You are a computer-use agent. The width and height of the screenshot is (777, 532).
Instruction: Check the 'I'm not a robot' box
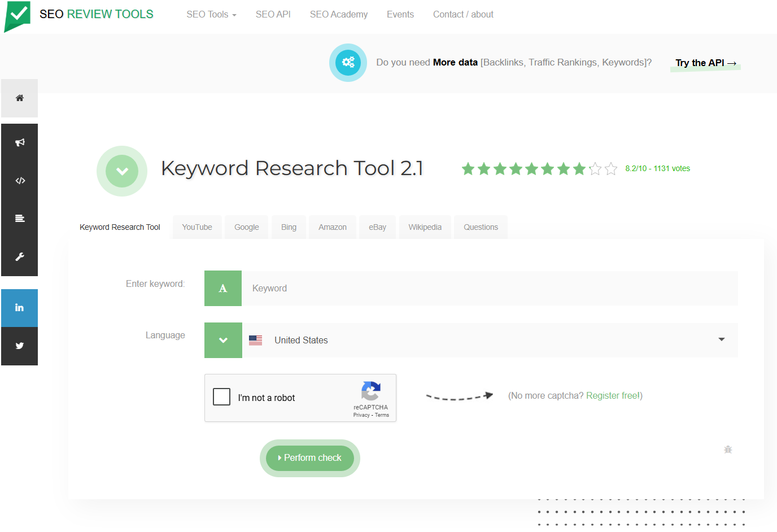tap(221, 397)
